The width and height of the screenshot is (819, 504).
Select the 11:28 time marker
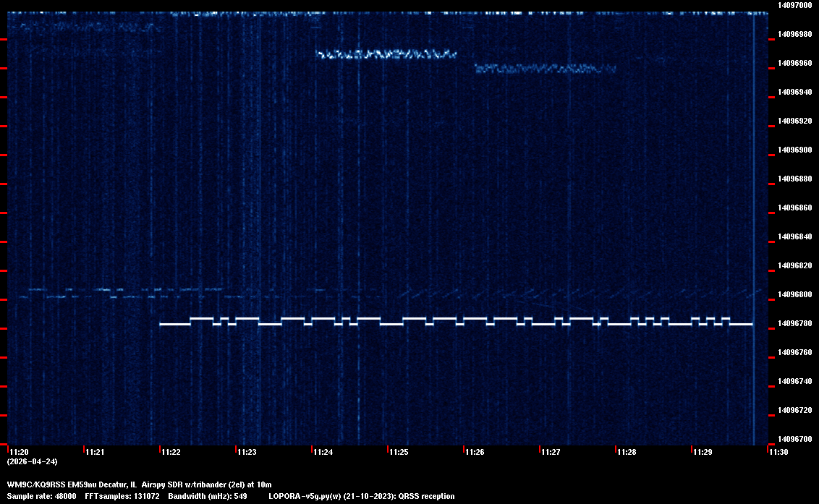point(627,453)
